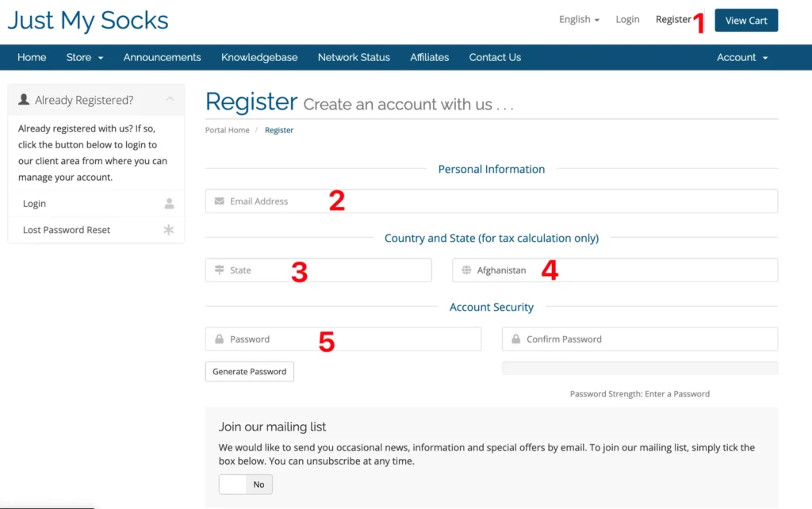Go to the Home menu item
812x509 pixels.
point(32,57)
